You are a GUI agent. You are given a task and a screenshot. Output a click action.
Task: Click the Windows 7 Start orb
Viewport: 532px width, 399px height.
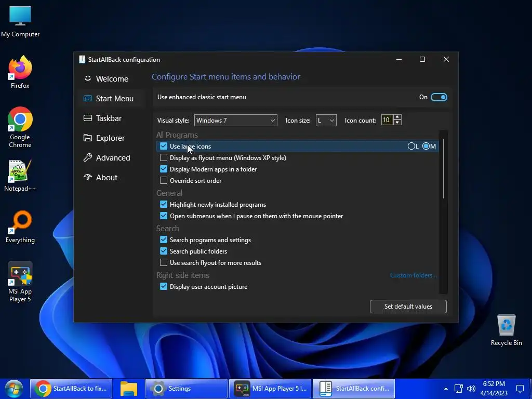coord(14,389)
